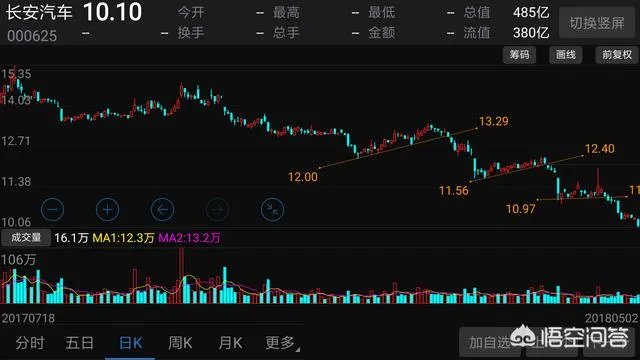Tap the 最高 high price field
This screenshot has width=640, height=360.
[x=316, y=12]
